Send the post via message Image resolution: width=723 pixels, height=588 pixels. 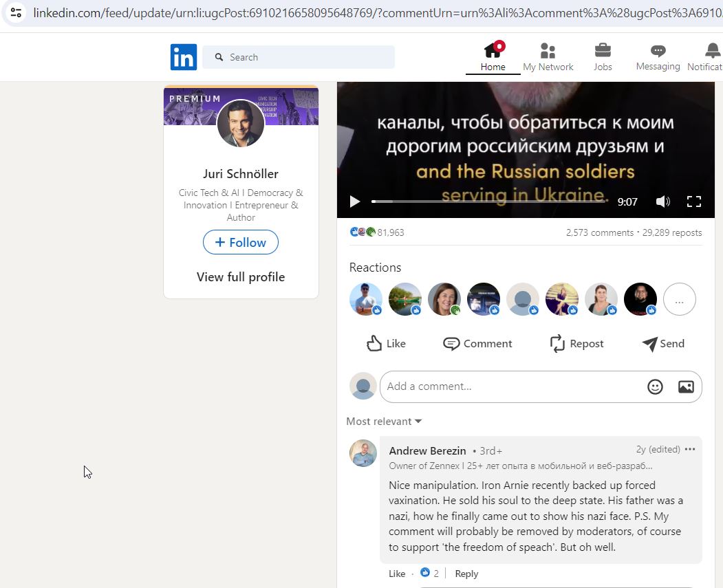[x=663, y=344]
